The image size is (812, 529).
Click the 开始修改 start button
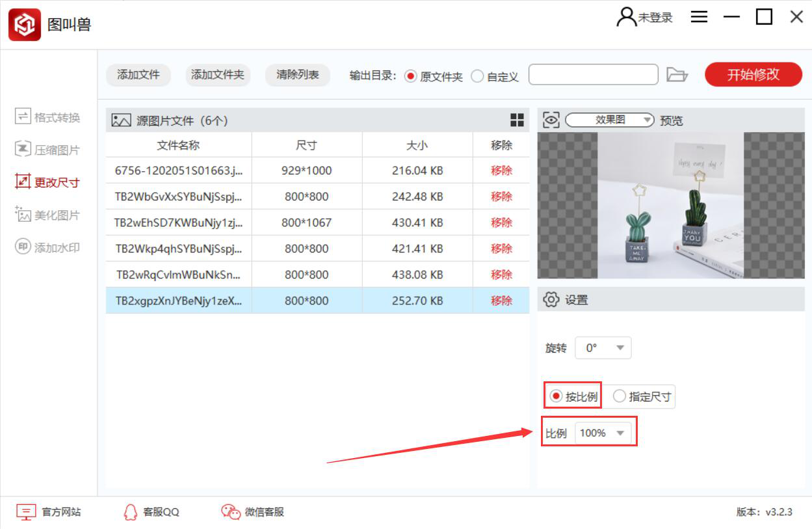[753, 74]
